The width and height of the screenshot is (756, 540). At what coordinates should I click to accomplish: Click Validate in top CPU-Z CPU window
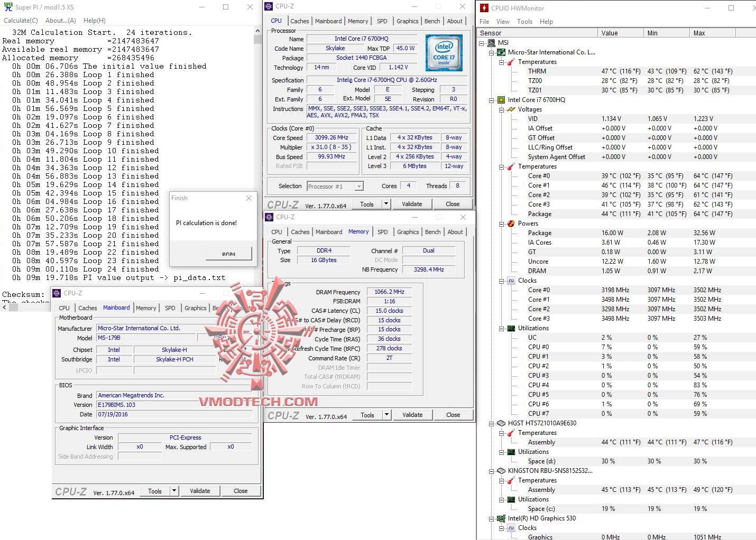click(x=412, y=204)
